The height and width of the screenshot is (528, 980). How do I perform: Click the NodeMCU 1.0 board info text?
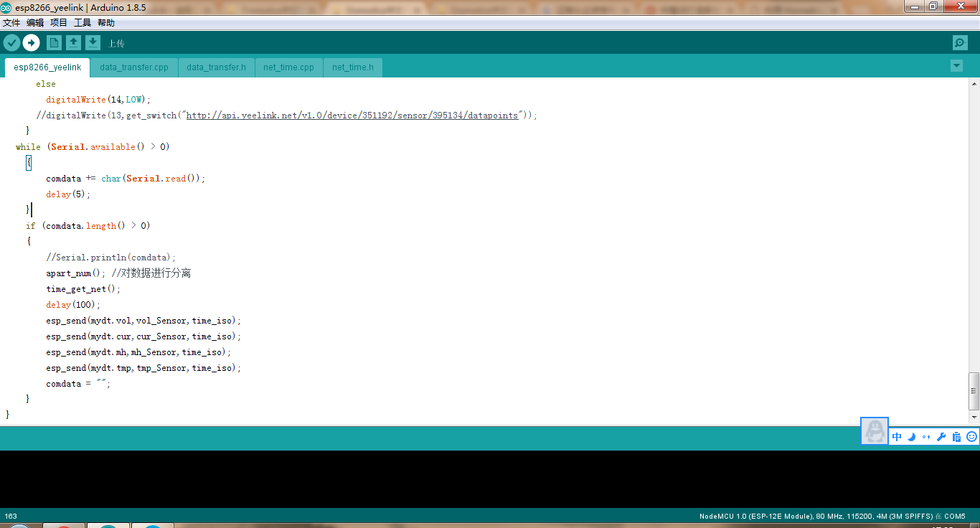click(x=832, y=517)
